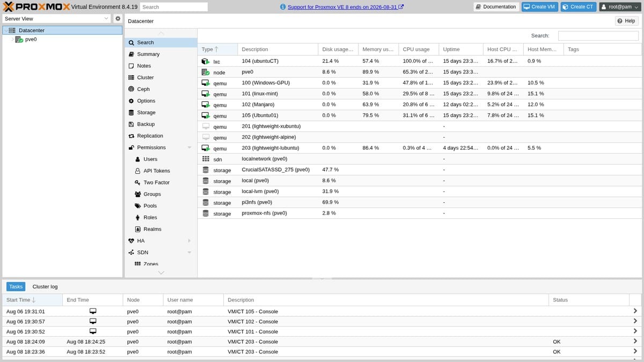The image size is (644, 362).
Task: Click the qemu icon for 101 linux-mint
Action: point(206,94)
